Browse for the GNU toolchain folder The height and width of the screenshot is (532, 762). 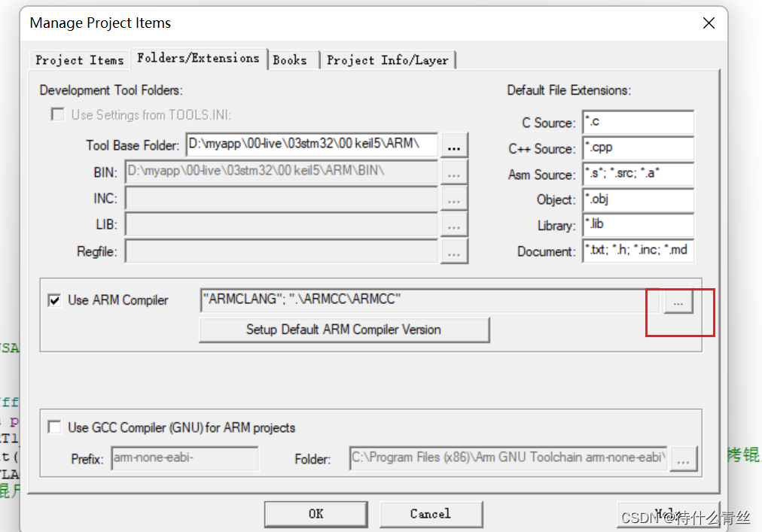click(x=683, y=459)
